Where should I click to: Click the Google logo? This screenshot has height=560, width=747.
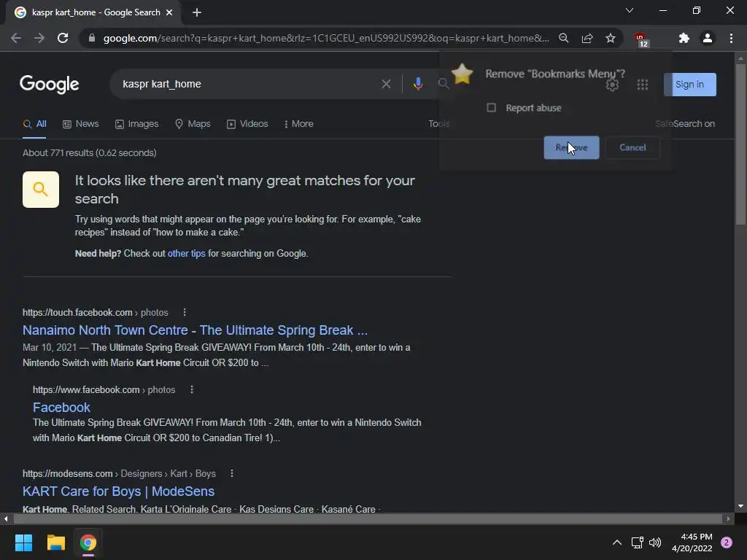click(x=50, y=85)
